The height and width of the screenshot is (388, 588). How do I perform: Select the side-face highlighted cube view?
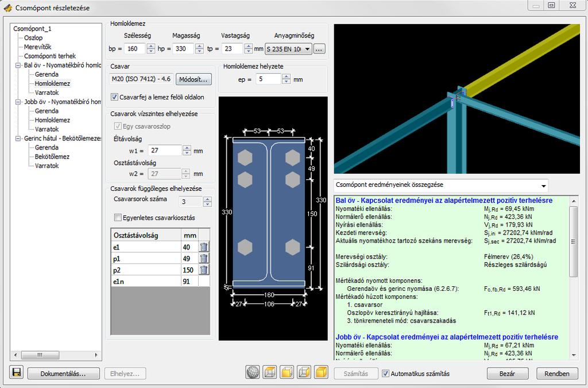click(x=304, y=372)
